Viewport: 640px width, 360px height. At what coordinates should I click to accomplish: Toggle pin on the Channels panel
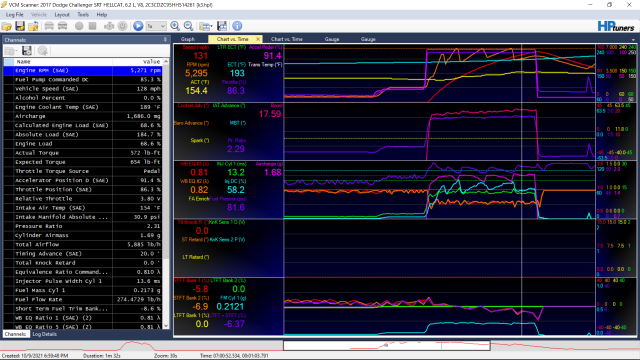[x=165, y=40]
